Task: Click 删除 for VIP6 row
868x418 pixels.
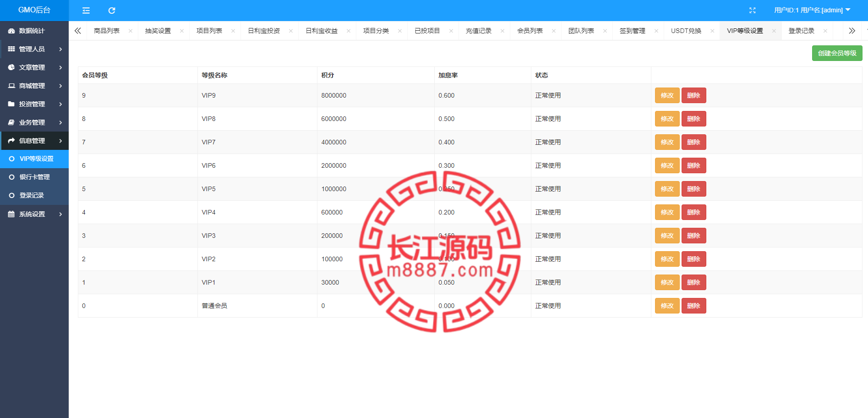Action: coord(693,165)
